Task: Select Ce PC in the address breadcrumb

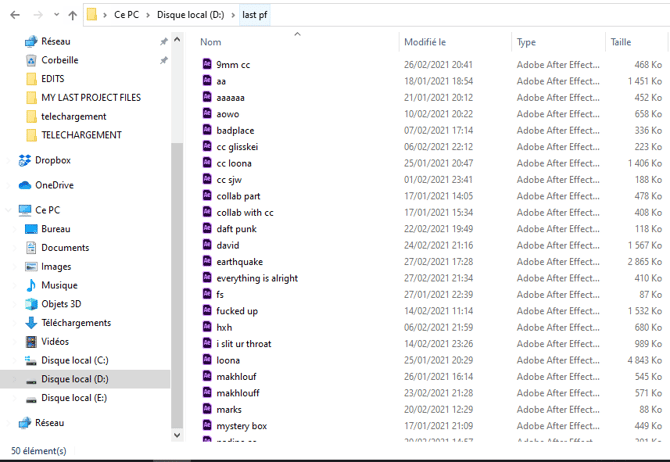Action: [126, 15]
